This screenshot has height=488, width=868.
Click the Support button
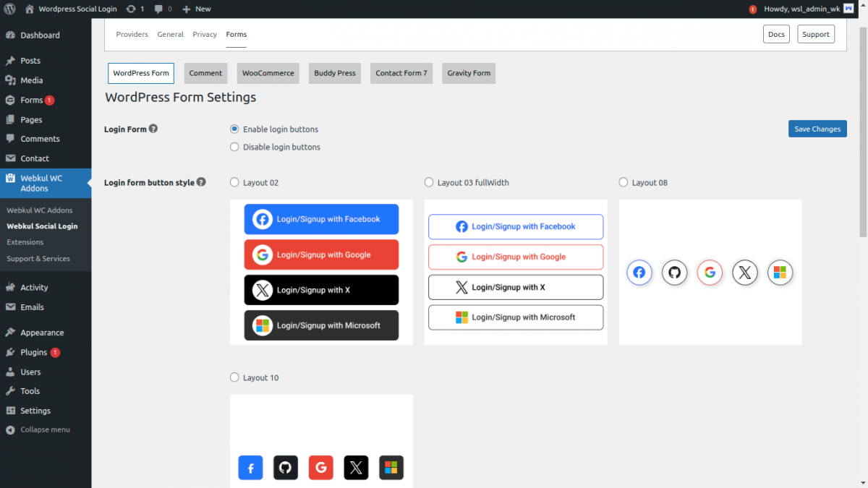tap(816, 34)
